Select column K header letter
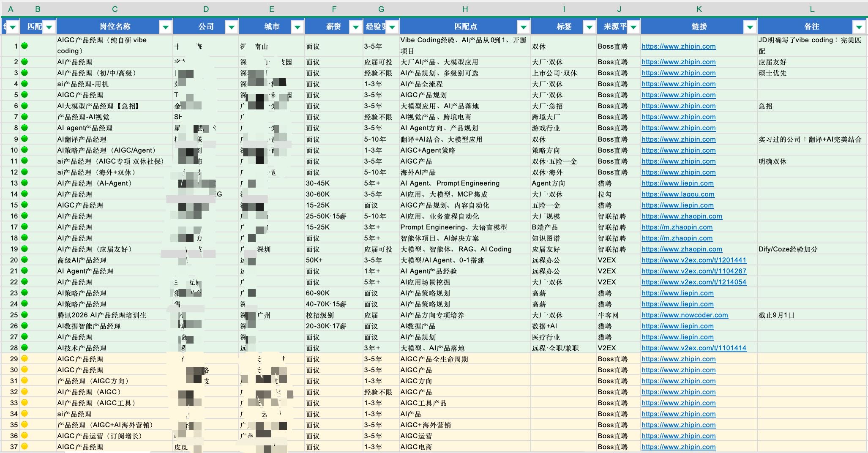The height and width of the screenshot is (453, 868). (x=699, y=9)
